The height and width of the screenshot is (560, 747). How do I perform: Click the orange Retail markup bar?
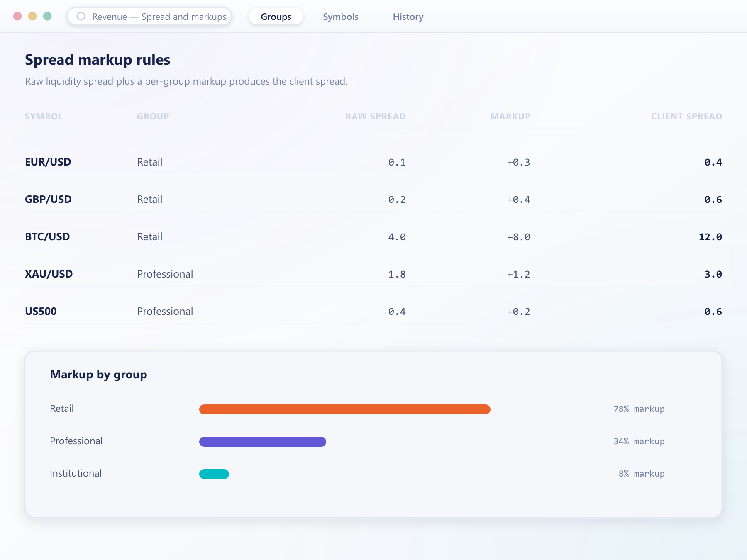click(x=345, y=409)
